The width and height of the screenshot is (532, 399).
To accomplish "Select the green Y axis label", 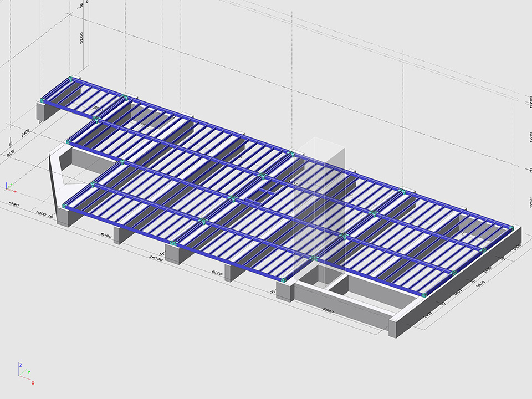I will click(29, 373).
